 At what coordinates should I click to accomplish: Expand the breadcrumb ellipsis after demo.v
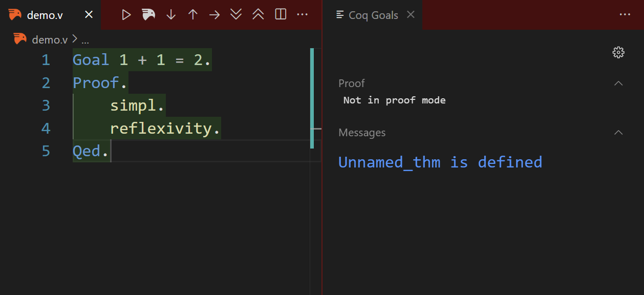(85, 39)
